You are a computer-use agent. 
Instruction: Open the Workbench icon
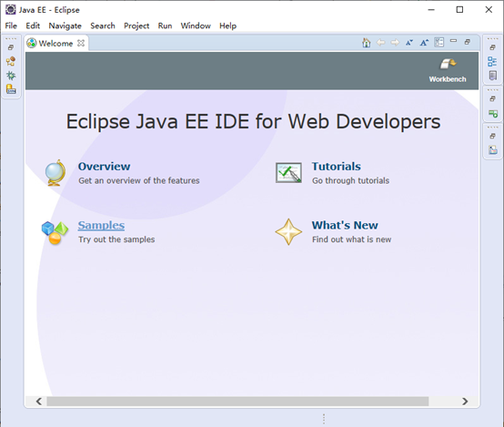click(447, 70)
